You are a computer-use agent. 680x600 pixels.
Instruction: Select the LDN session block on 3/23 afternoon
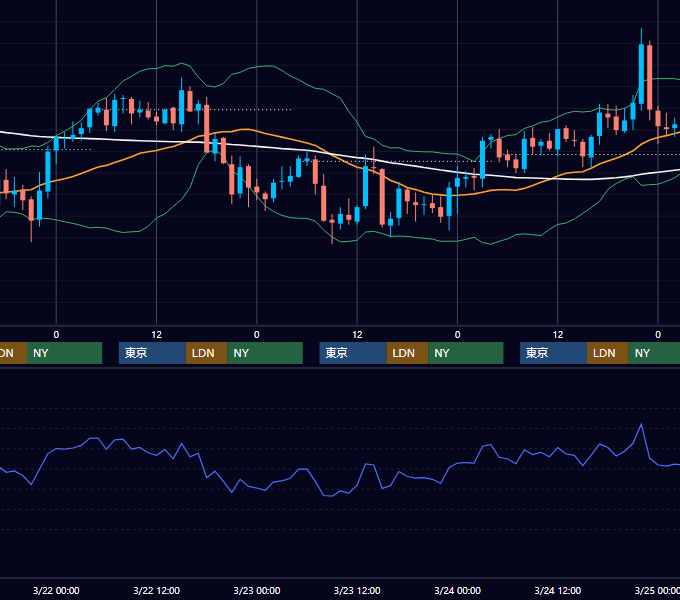[x=407, y=353]
